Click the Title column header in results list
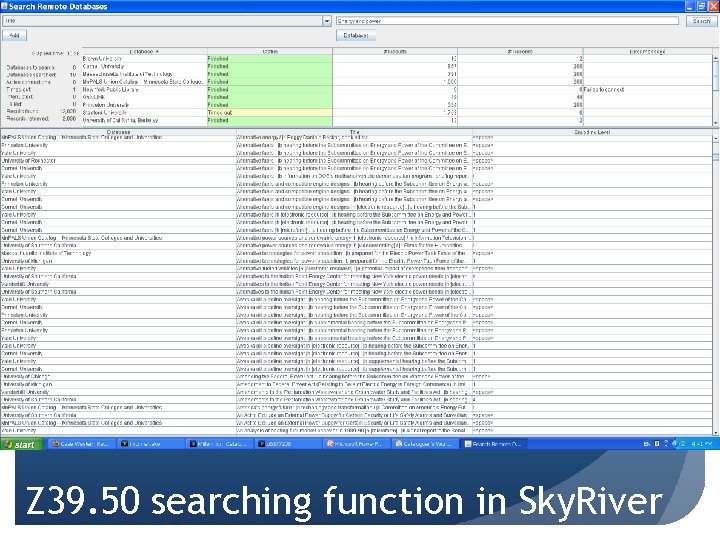The height and width of the screenshot is (540, 720). pyautogui.click(x=354, y=132)
